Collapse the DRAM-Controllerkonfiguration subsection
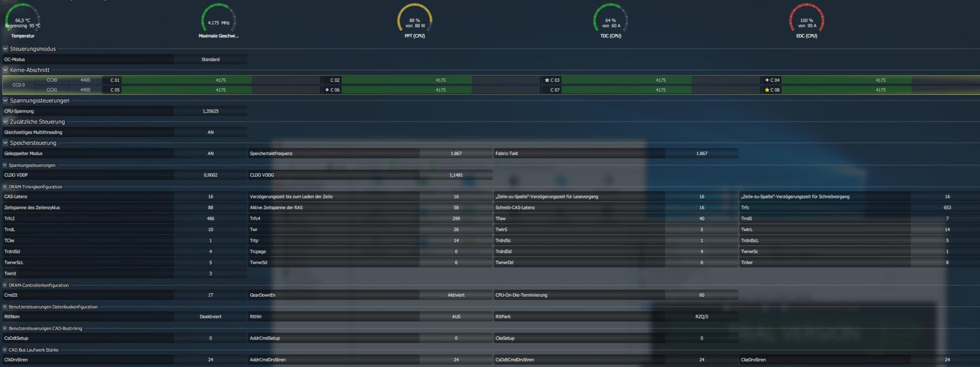 pos(5,285)
